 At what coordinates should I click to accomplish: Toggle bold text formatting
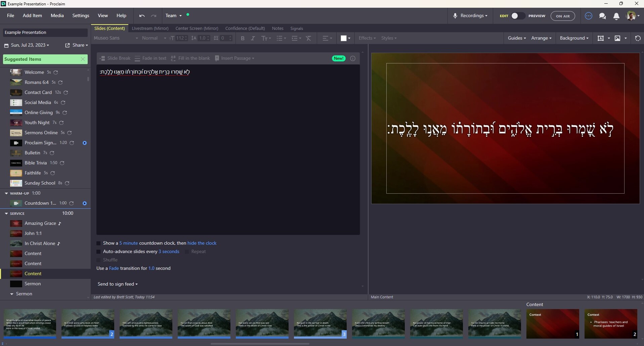click(243, 38)
